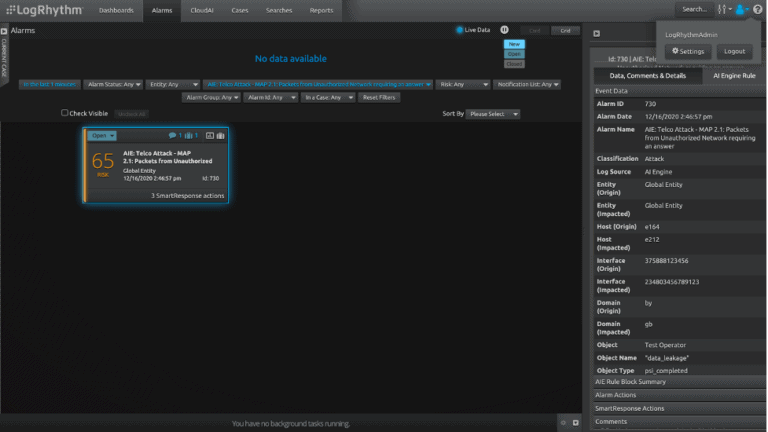Screen dimensions: 768x432
Task: Click the Search field in top bar
Action: pos(693,9)
